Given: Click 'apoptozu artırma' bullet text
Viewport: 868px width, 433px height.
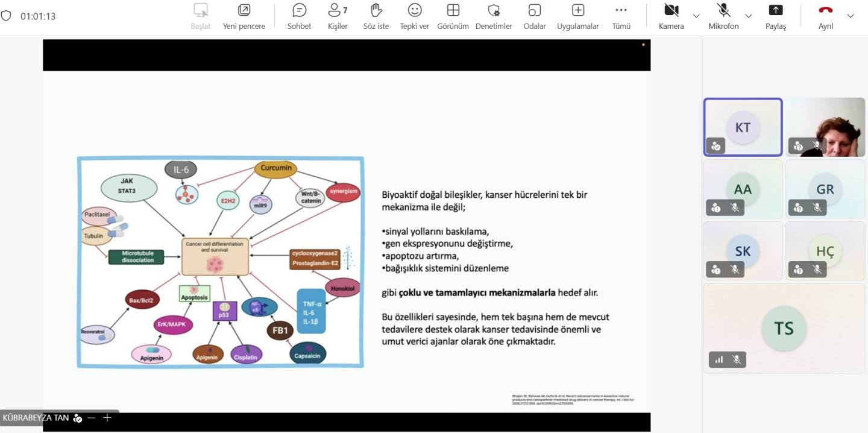Looking at the screenshot, I should coord(420,256).
